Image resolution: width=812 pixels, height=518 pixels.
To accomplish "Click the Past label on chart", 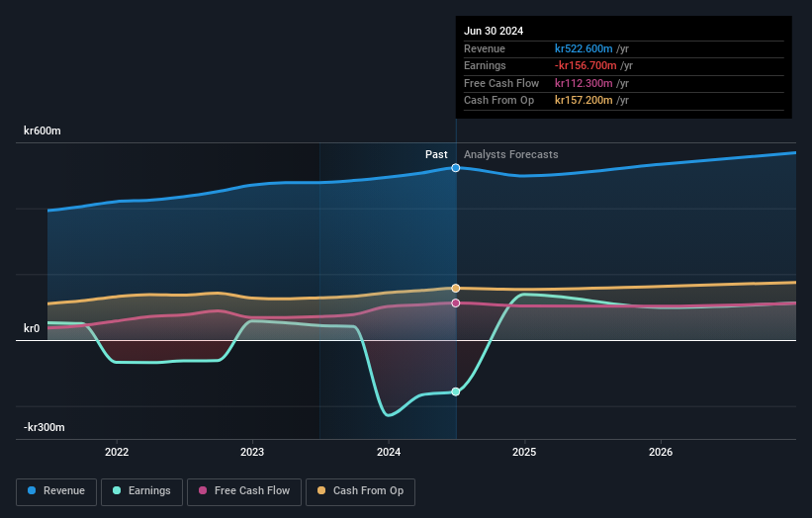I will point(436,154).
